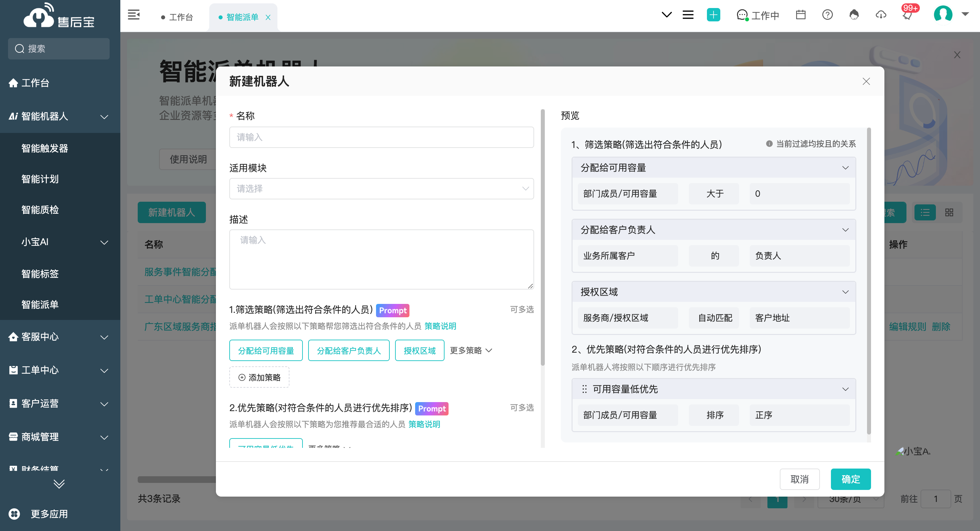Click the preview panel's vertical scrollbar
The image size is (980, 531).
[x=869, y=281]
